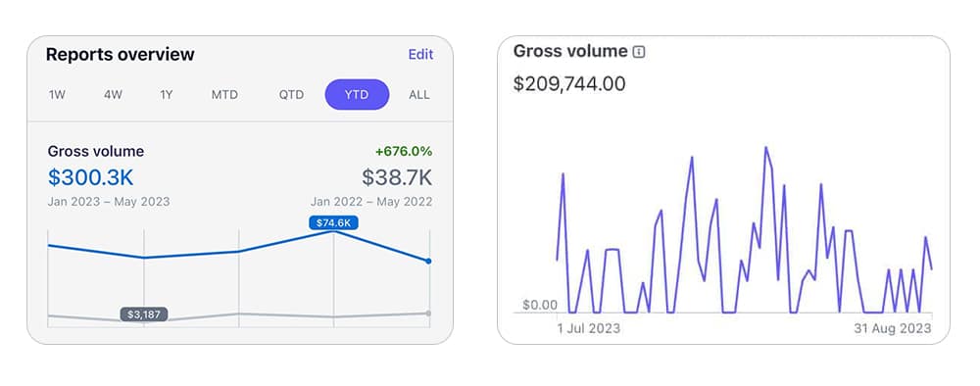The height and width of the screenshot is (386, 980).
Task: Click the 31 Aug 2023 axis label
Action: [893, 328]
